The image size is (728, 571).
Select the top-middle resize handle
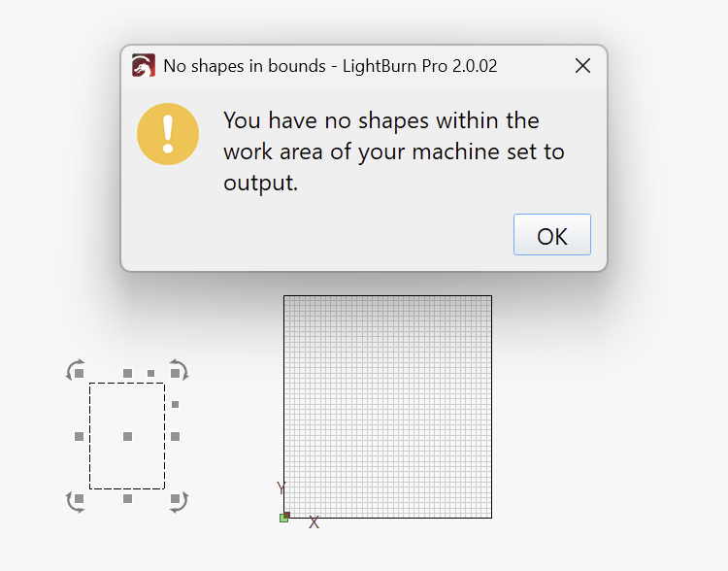[127, 373]
